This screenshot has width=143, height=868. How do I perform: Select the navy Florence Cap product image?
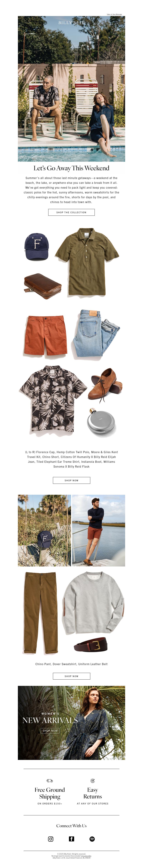tap(36, 247)
